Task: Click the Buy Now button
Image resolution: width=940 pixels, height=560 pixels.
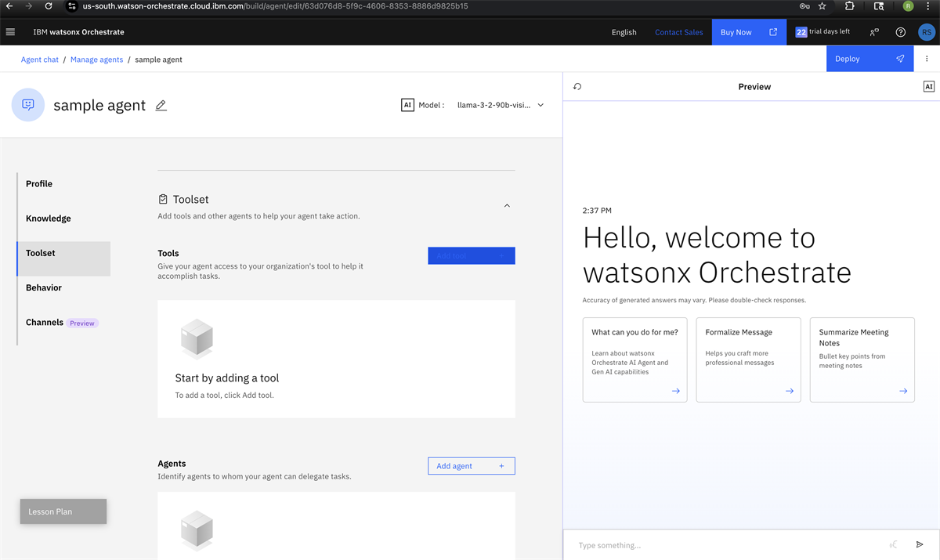Action: pos(749,32)
